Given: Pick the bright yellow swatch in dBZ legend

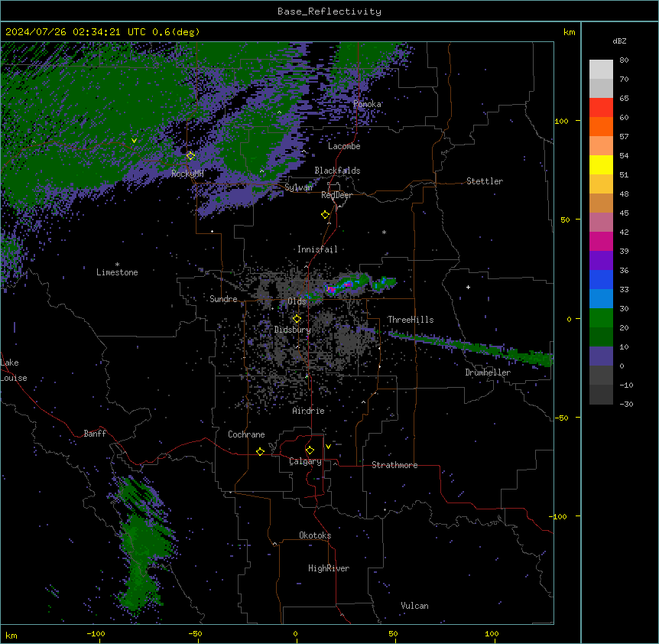Looking at the screenshot, I should coord(601,164).
